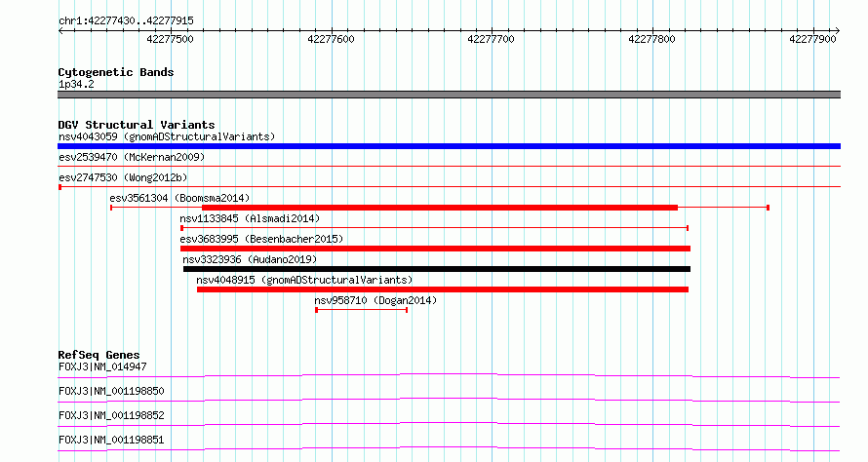Select the 1p34.2 band label

pyautogui.click(x=76, y=84)
